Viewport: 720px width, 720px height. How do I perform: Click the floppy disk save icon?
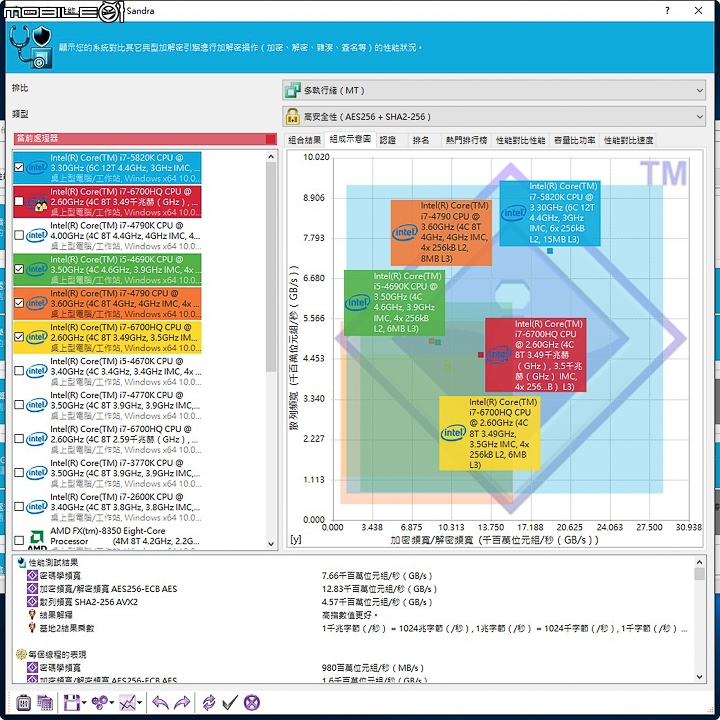coord(72,703)
